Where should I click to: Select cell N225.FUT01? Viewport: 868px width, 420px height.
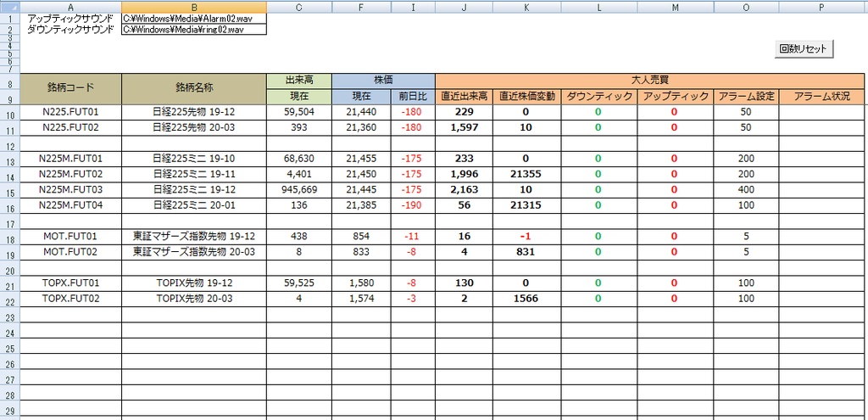(71, 113)
